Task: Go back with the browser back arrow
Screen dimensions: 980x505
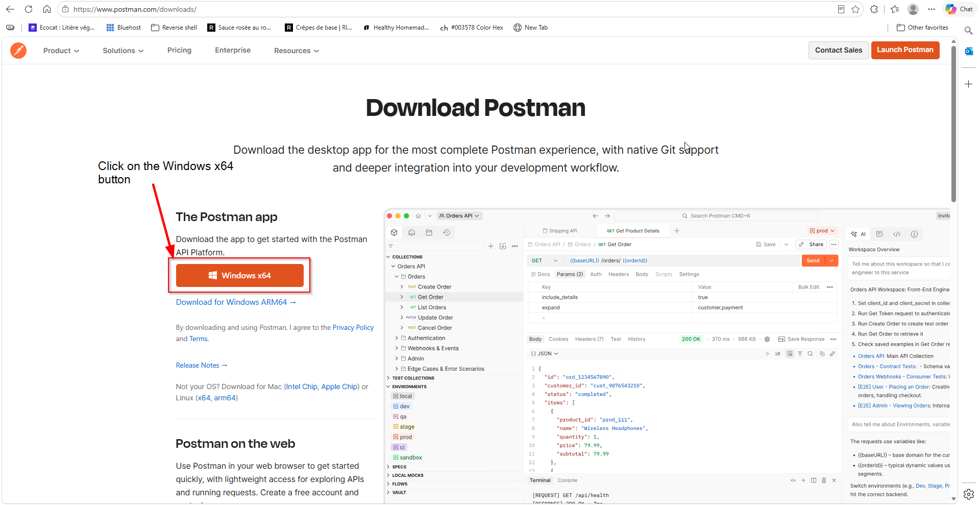Action: pos(10,9)
